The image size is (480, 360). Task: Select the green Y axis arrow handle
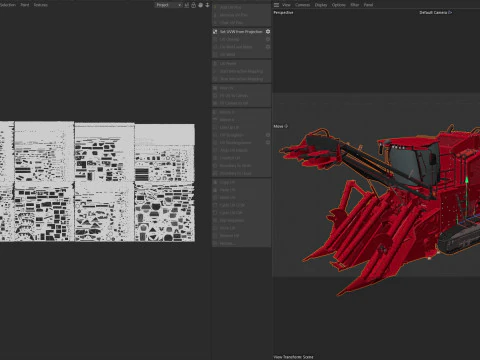click(467, 180)
